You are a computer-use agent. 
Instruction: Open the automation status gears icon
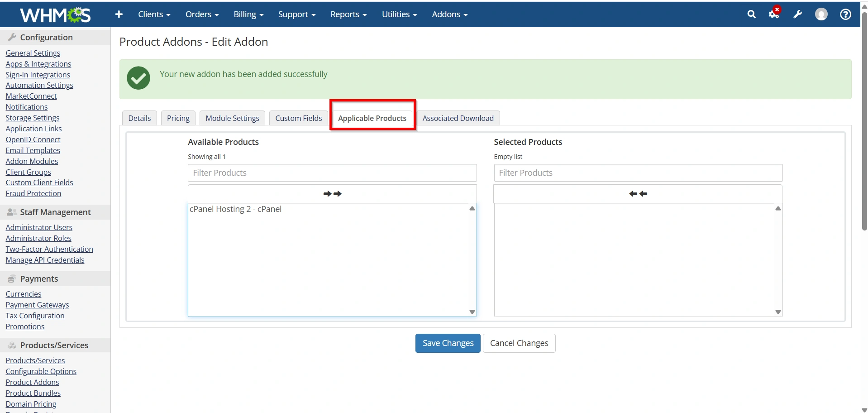pyautogui.click(x=774, y=14)
